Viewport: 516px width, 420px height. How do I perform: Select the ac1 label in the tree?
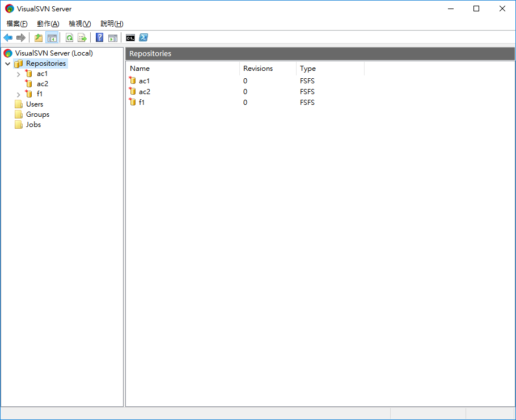coord(42,74)
